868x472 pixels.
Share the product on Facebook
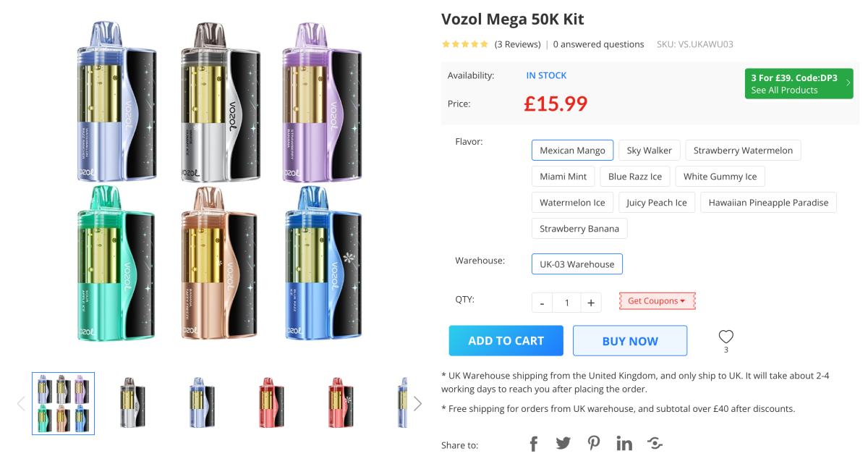pos(533,443)
